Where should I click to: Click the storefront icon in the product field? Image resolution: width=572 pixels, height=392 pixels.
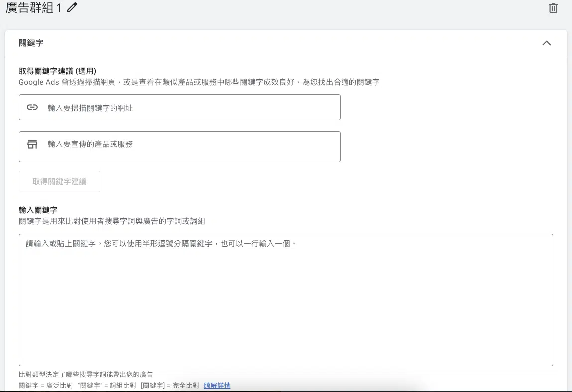[32, 144]
